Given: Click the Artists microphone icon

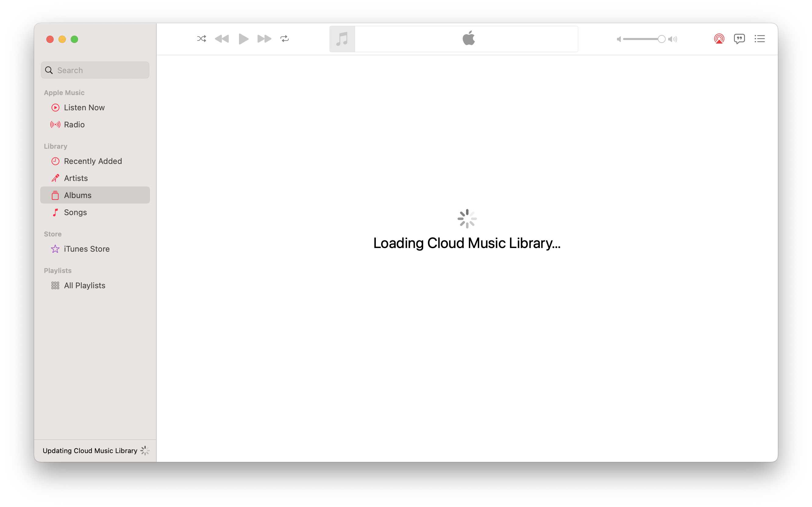Looking at the screenshot, I should [55, 178].
